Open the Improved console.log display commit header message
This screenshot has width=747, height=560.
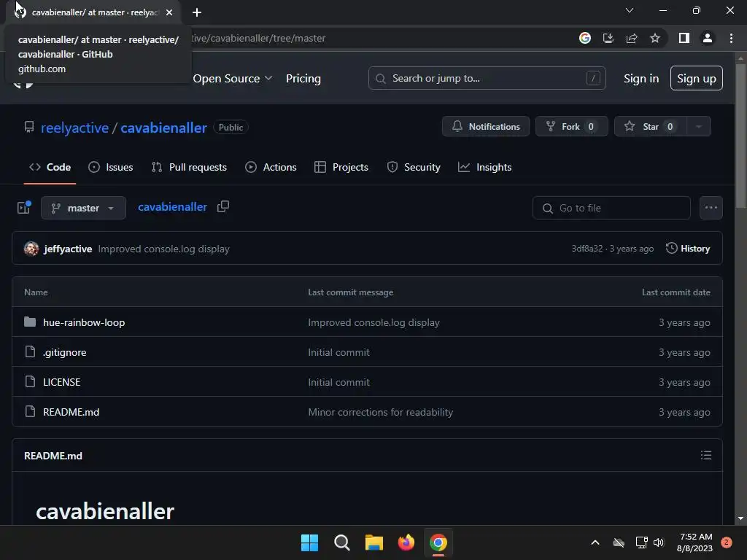click(x=164, y=249)
